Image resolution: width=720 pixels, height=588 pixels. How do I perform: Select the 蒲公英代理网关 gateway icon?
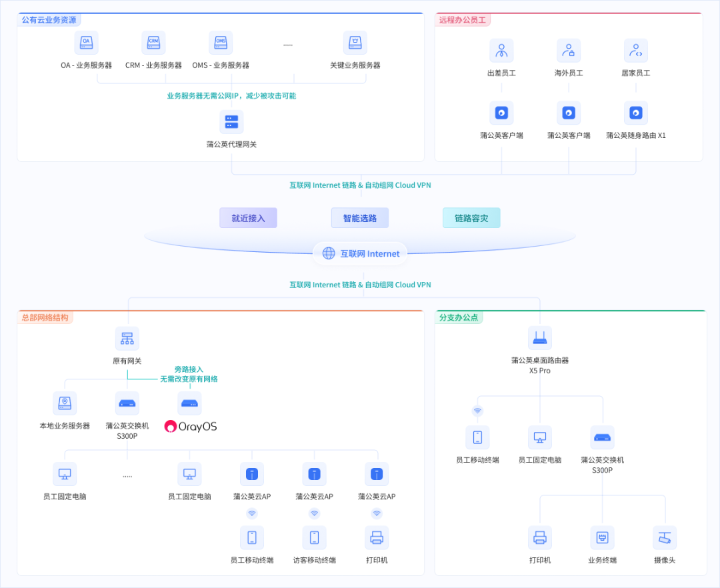[x=230, y=121]
